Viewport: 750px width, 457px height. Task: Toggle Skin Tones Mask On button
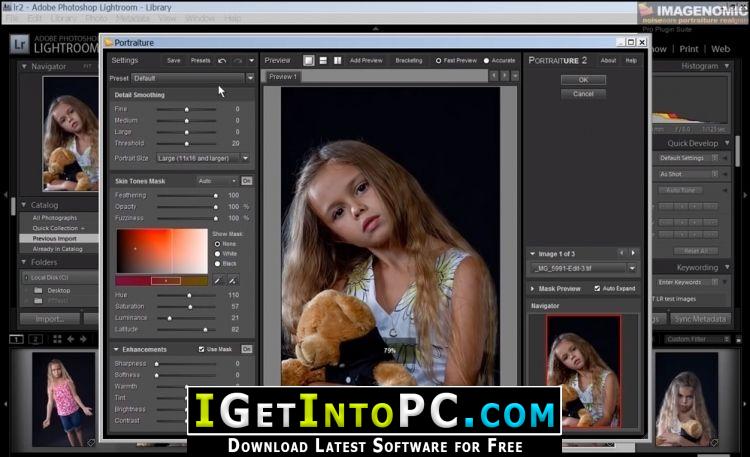coord(247,181)
